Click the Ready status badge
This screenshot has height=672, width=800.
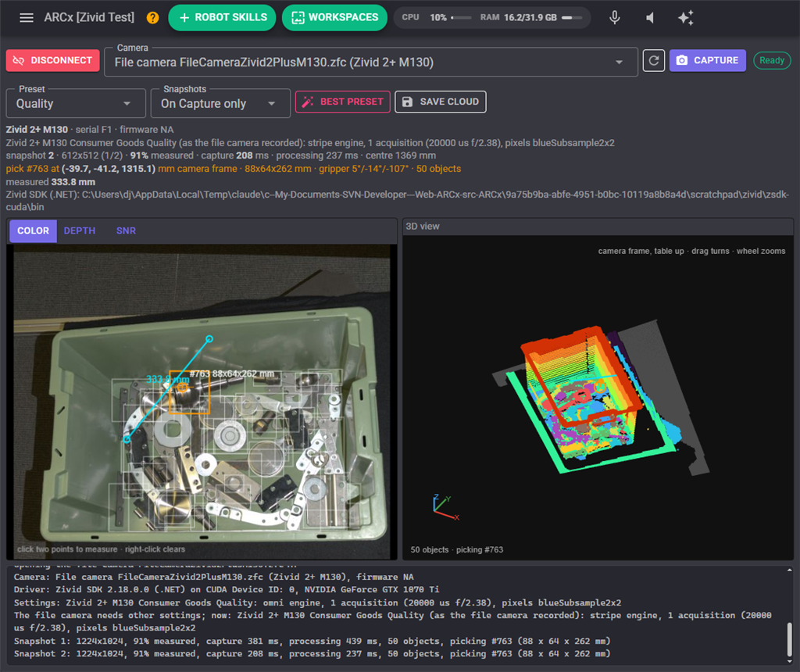772,60
